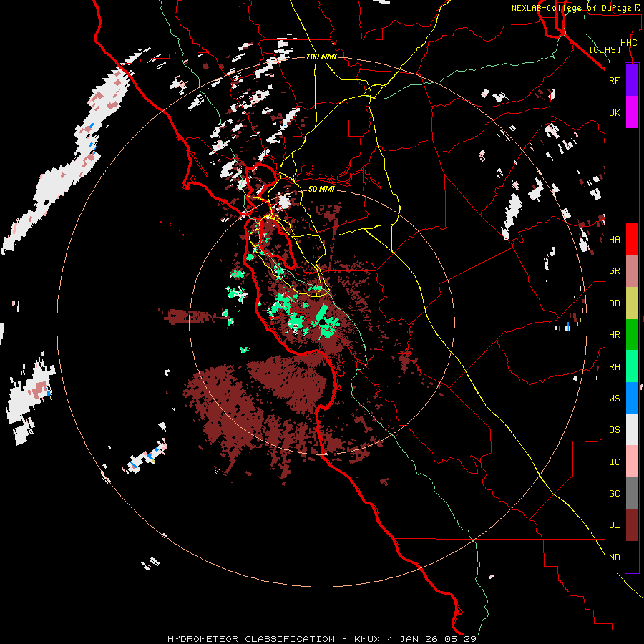
Task: Click the light green RA legend swatch
Action: [632, 366]
